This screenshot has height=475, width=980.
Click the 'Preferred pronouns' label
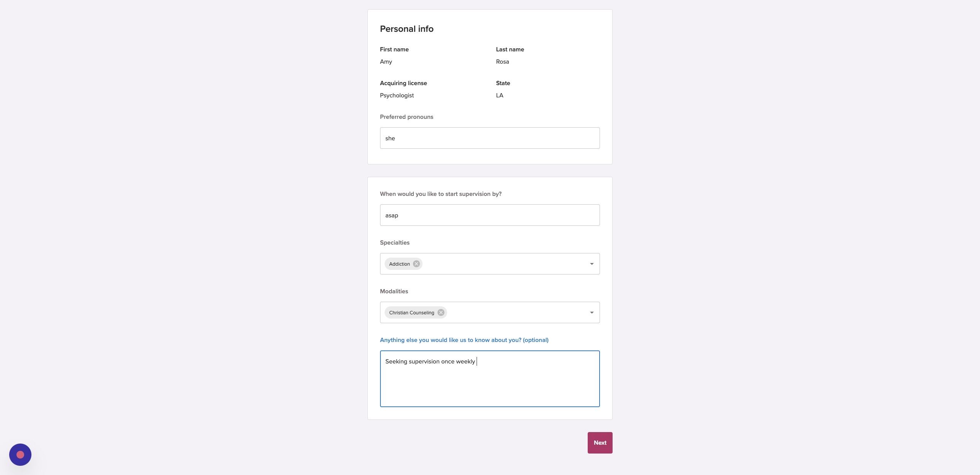406,117
